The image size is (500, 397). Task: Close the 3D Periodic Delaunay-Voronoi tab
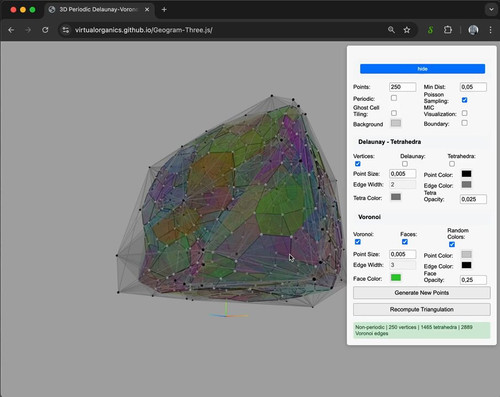click(147, 10)
